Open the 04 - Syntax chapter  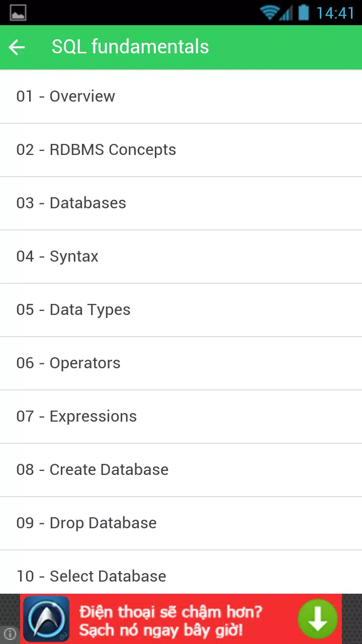point(181,257)
